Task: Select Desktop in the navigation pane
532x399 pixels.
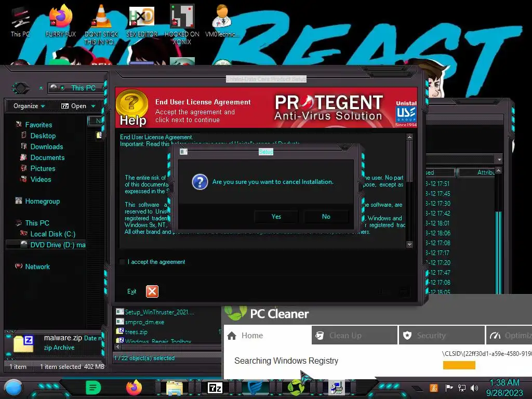Action: [43, 136]
